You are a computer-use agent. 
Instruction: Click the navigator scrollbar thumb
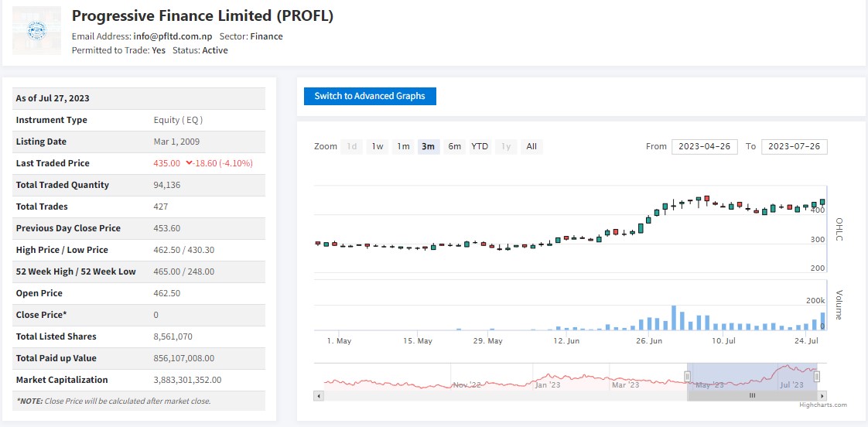point(751,395)
